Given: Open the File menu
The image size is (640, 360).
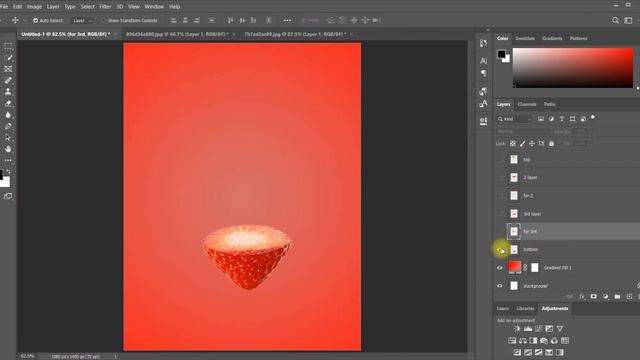Looking at the screenshot, I should point(4,7).
